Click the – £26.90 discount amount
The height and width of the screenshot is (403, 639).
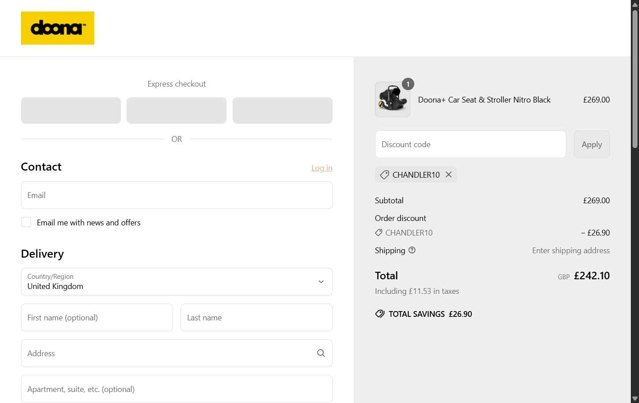(595, 233)
